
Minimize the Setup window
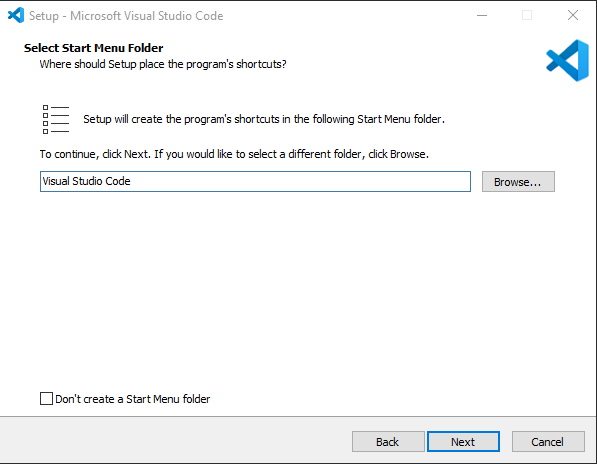(x=482, y=16)
